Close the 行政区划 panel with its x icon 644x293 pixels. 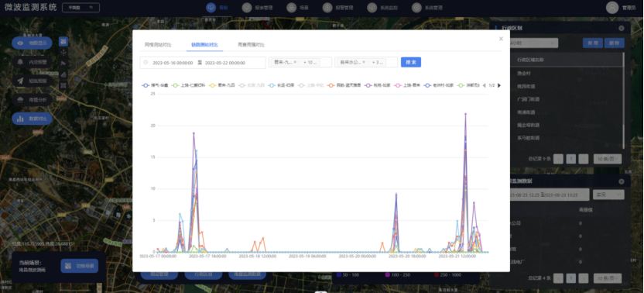pos(622,28)
